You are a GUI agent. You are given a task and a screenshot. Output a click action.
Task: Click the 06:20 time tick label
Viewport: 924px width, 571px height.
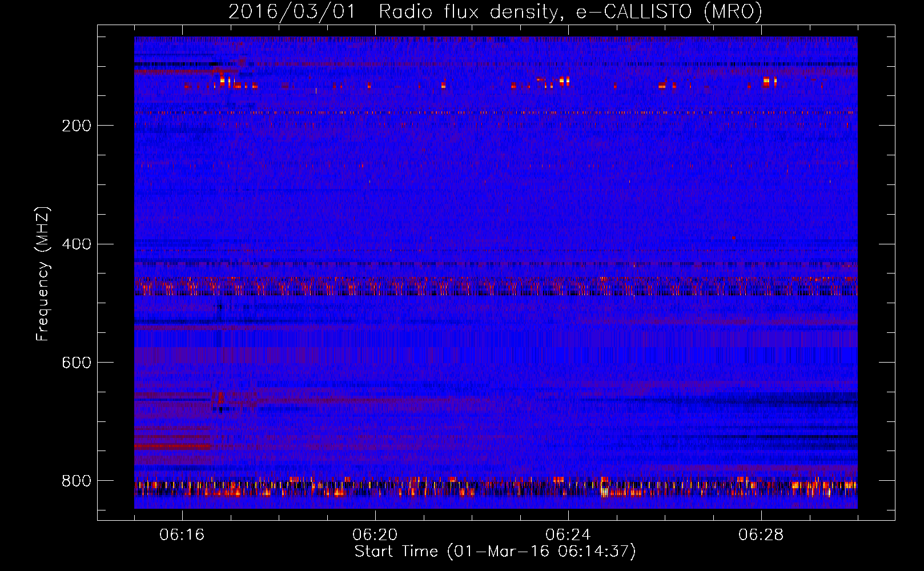pos(375,535)
